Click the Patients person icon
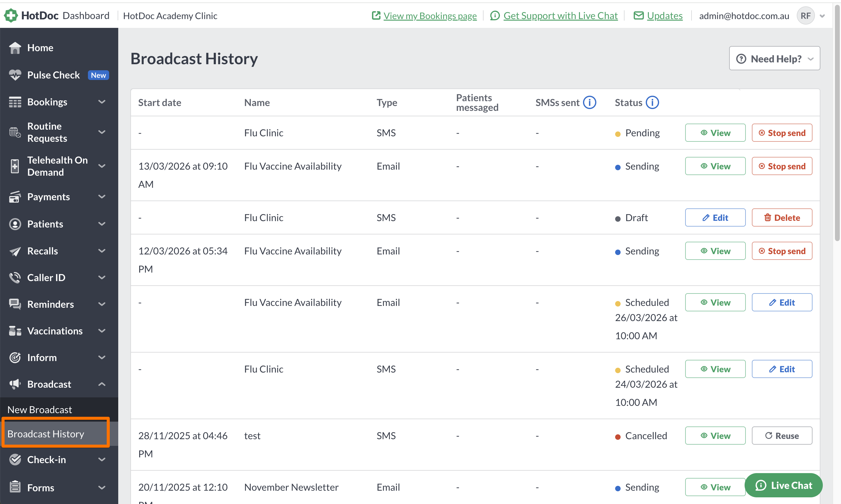 15,224
